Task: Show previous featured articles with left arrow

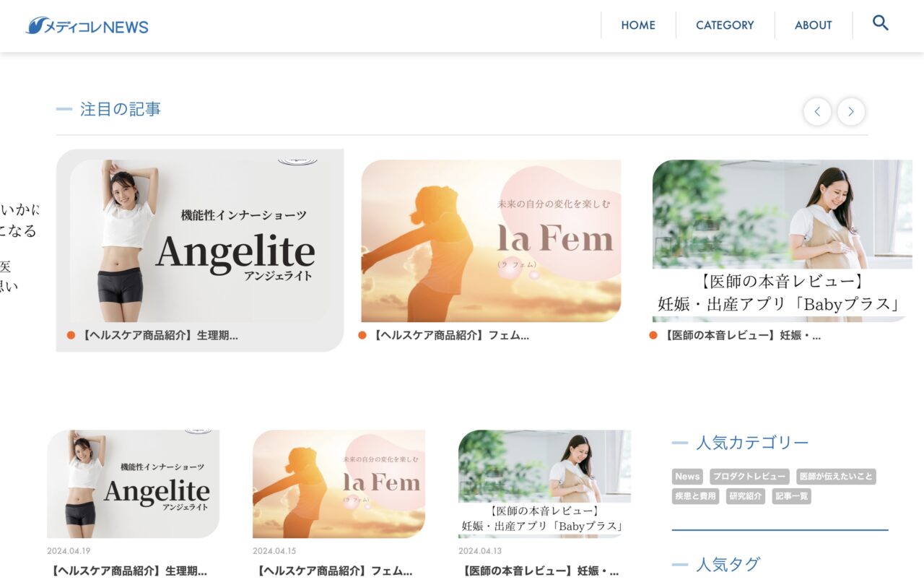Action: [x=817, y=112]
